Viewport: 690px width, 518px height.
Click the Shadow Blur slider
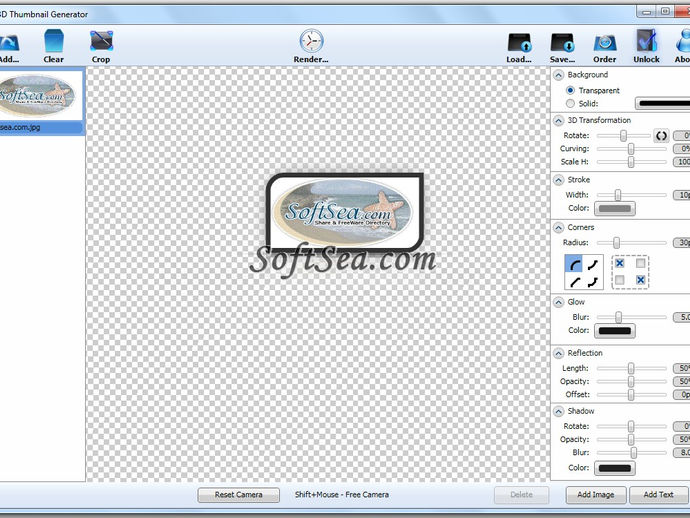pyautogui.click(x=631, y=452)
